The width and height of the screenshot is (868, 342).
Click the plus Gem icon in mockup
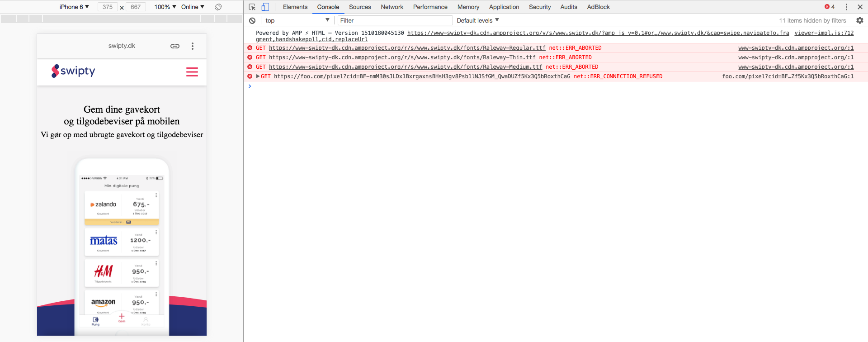[122, 318]
